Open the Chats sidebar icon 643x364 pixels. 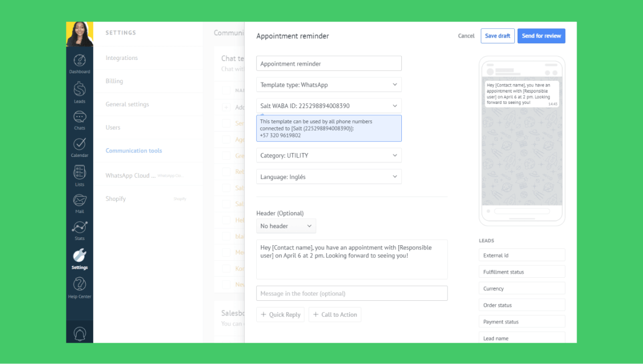pyautogui.click(x=79, y=120)
